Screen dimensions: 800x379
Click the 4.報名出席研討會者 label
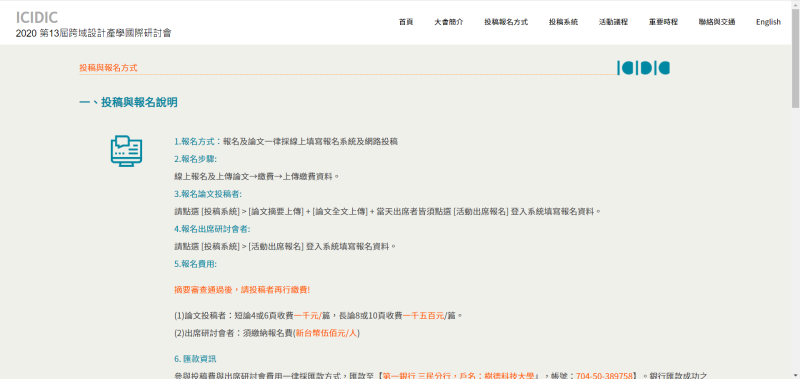(212, 229)
